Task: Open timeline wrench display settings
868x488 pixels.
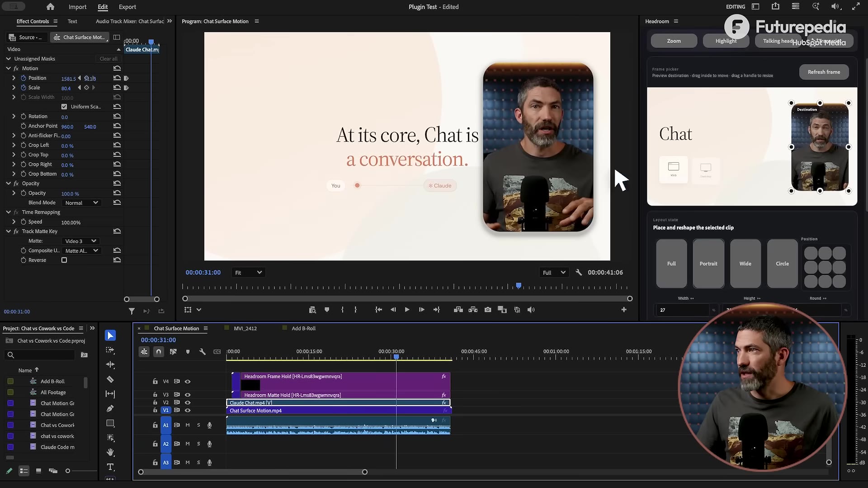Action: tap(202, 352)
